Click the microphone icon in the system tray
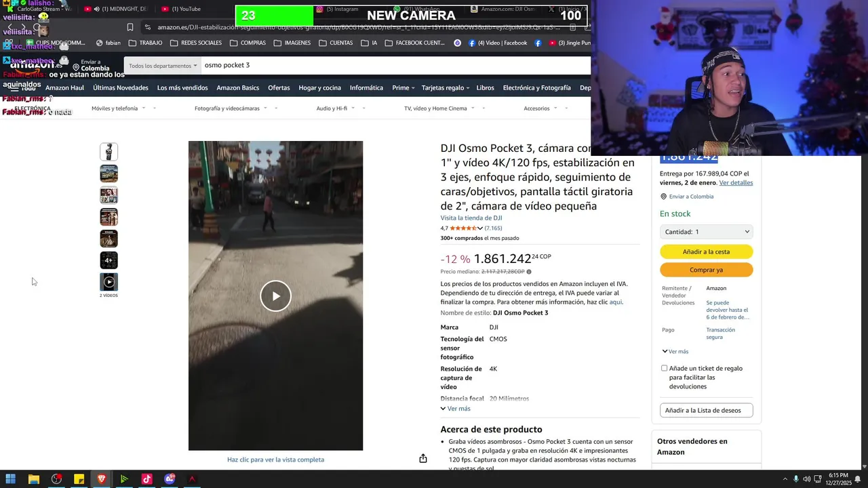 pyautogui.click(x=796, y=479)
